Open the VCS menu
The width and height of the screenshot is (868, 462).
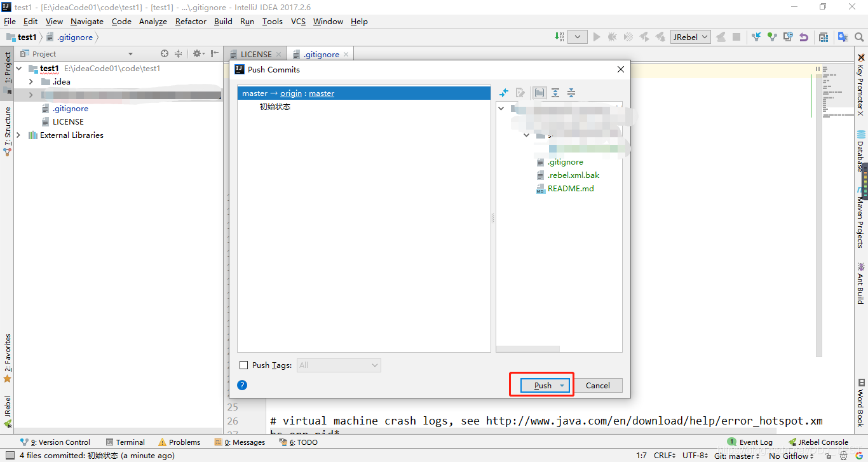click(298, 22)
